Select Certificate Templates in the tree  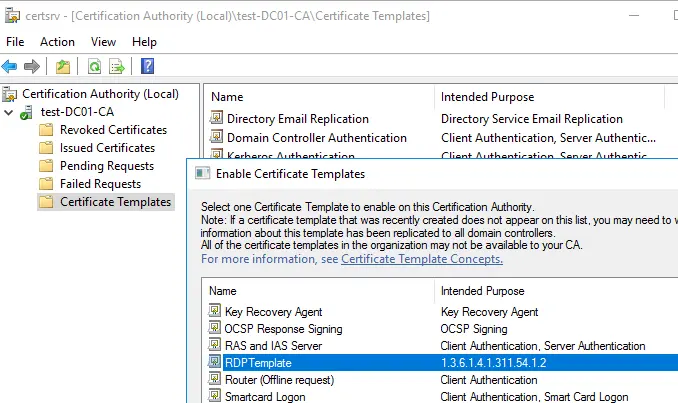pyautogui.click(x=115, y=202)
